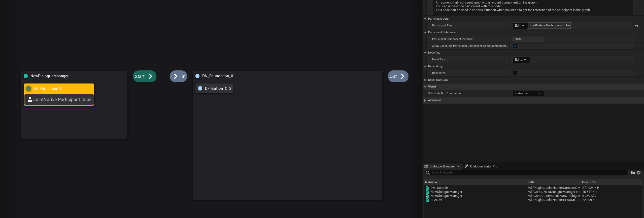Click the Out pin arrow
The height and width of the screenshot is (218, 644).
[402, 76]
